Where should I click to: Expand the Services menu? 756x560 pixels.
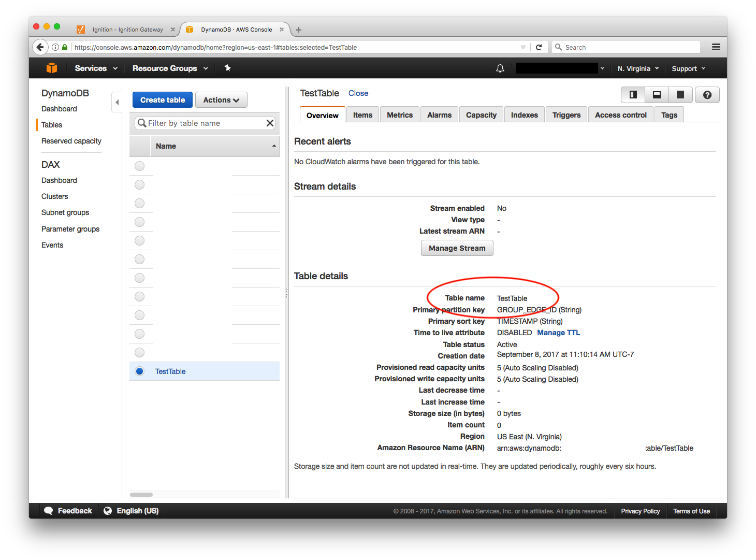click(x=96, y=68)
